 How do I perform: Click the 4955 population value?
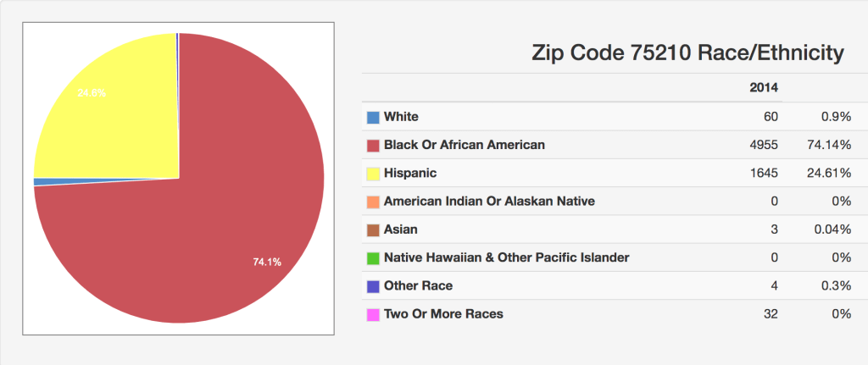[x=764, y=145]
